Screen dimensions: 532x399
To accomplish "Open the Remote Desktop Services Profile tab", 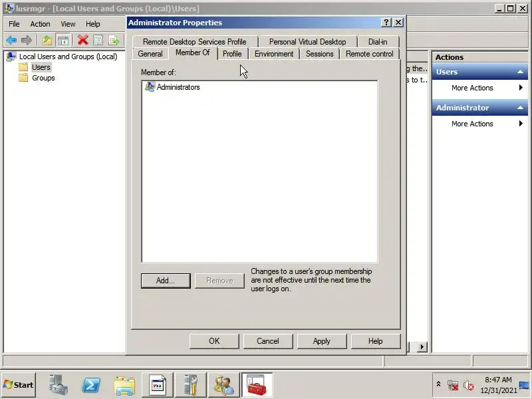I will [x=195, y=42].
